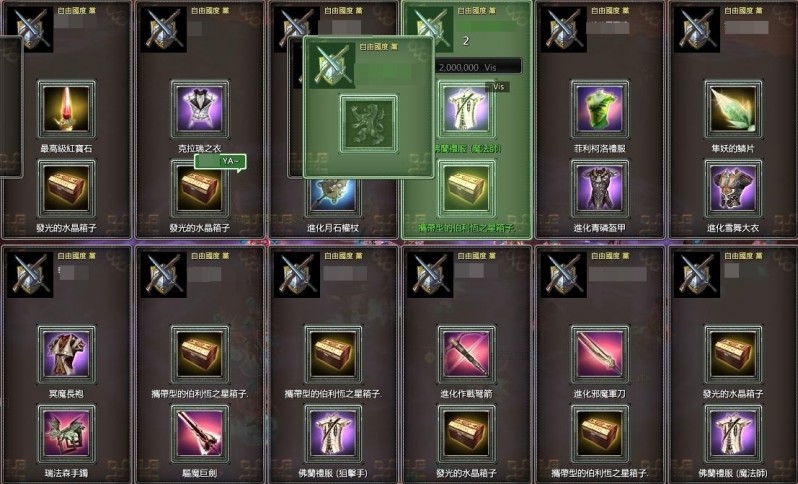The width and height of the screenshot is (798, 484).
Task: Pick the 進化雪舞大衣 coat icon
Action: (x=733, y=188)
